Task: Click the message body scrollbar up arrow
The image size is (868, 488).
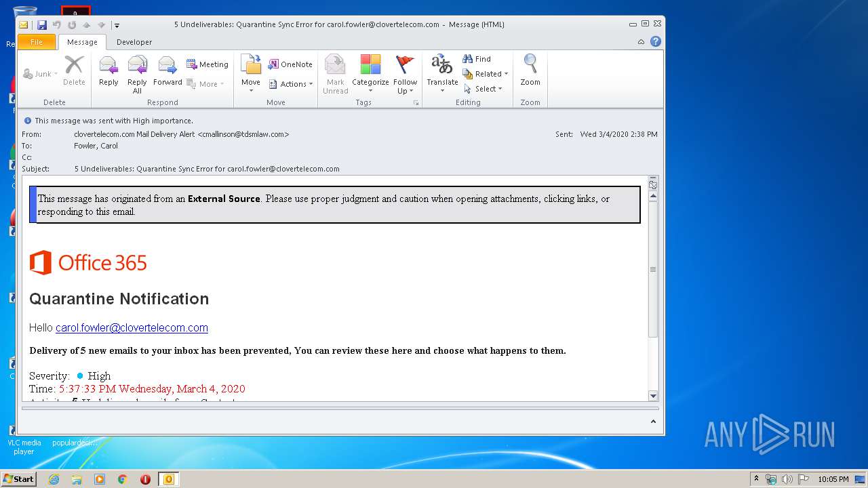Action: [653, 197]
